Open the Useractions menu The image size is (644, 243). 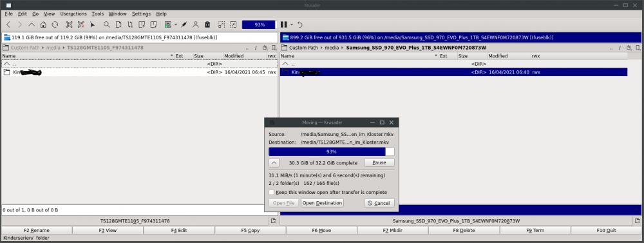point(73,14)
